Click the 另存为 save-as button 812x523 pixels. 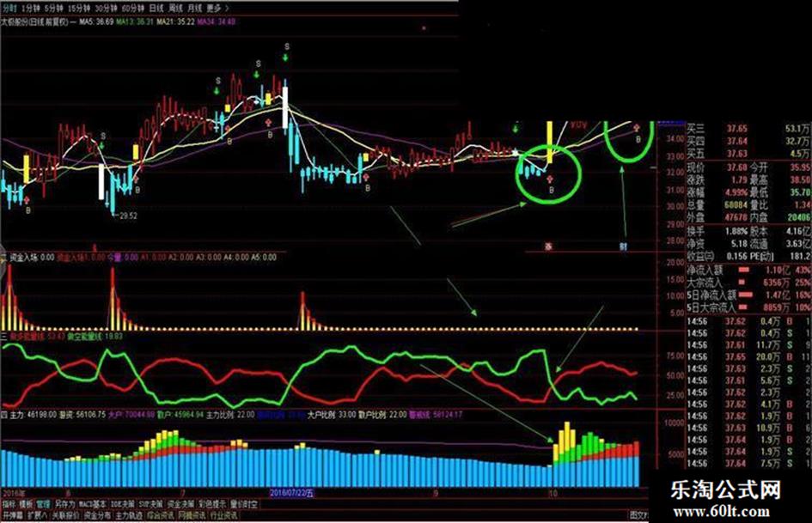(x=64, y=504)
